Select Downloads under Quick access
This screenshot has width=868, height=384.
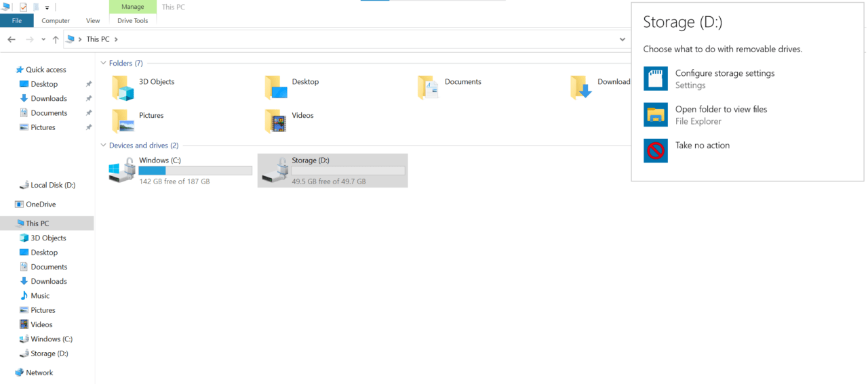click(x=49, y=99)
